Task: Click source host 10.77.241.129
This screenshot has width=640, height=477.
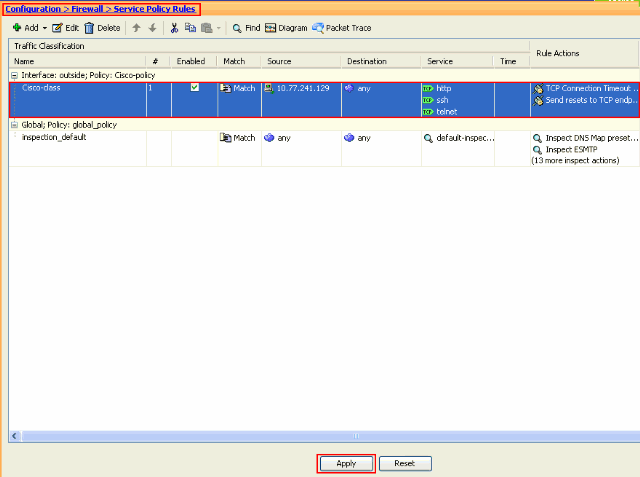Action: (303, 88)
